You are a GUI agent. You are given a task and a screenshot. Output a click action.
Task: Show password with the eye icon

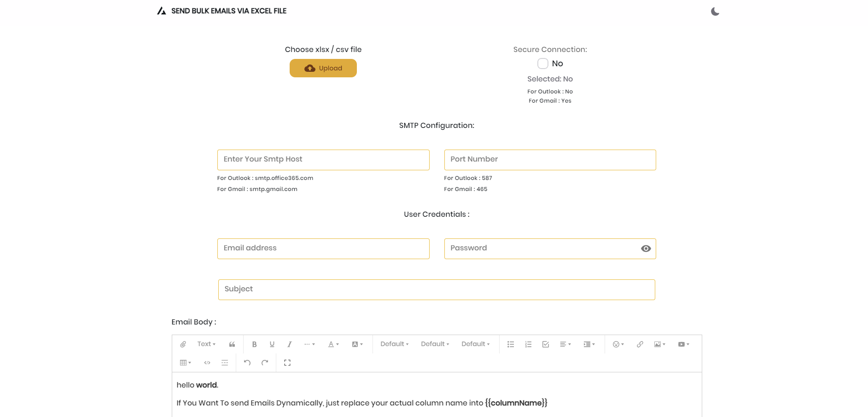(x=646, y=249)
